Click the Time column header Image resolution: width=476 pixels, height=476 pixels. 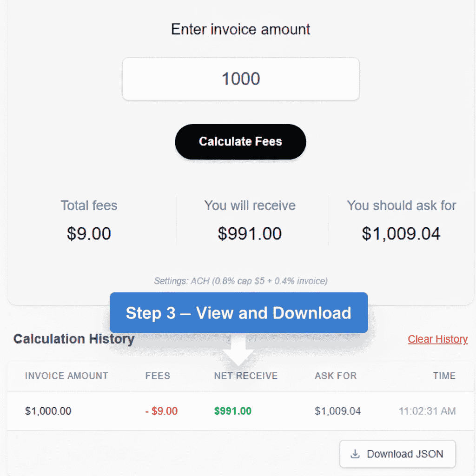tap(444, 376)
